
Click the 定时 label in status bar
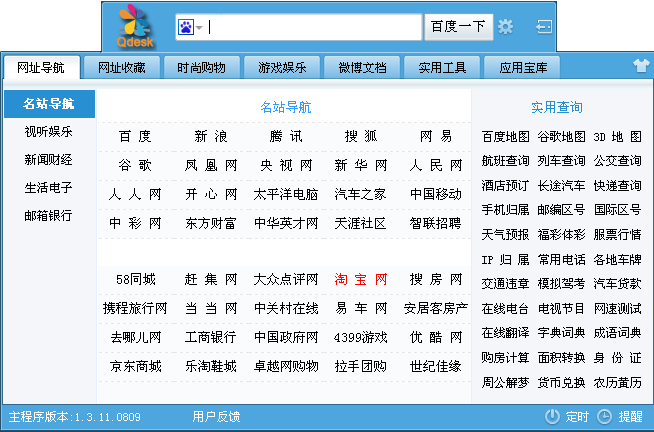tap(577, 417)
